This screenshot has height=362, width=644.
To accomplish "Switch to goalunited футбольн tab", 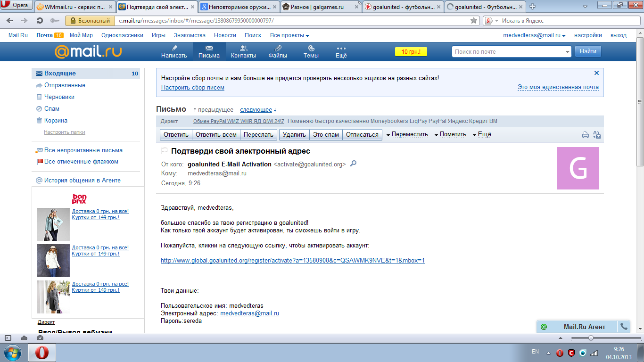I will 402,7.
